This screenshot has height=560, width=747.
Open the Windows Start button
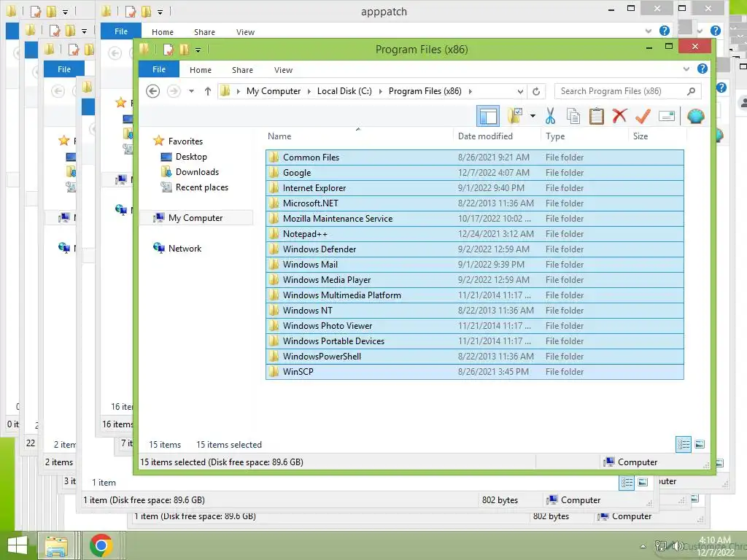pos(18,545)
